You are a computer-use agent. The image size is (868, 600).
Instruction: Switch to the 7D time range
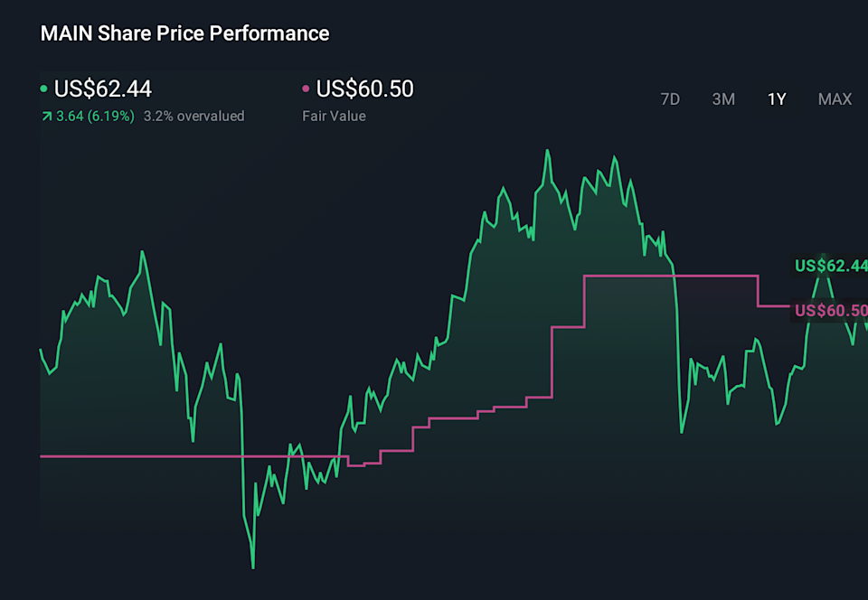coord(670,99)
